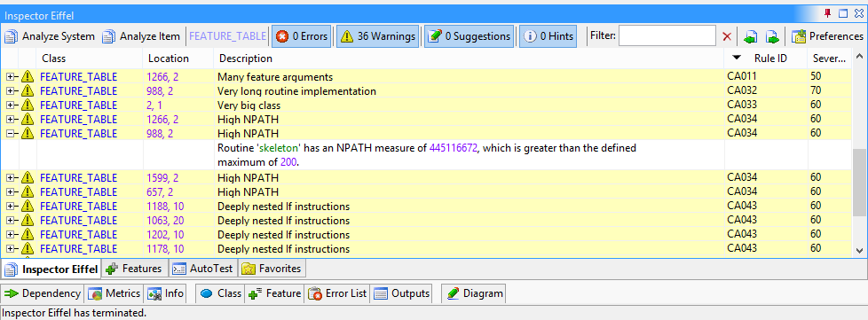Select rule ID CA033 cell
Viewport: 868px width, 320px height.
[742, 105]
